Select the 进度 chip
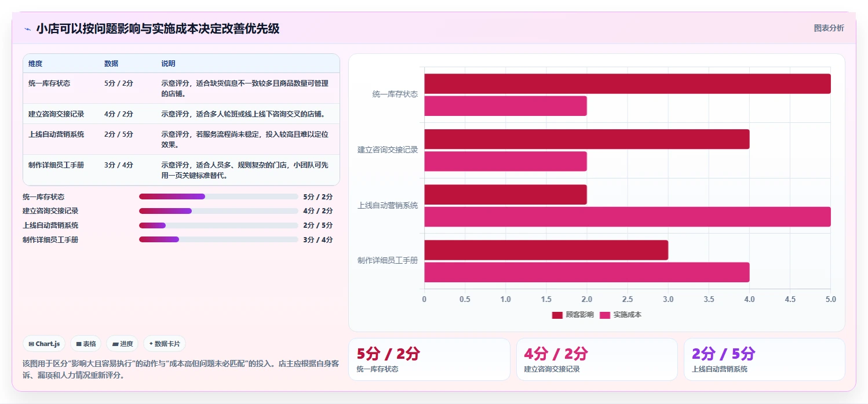This screenshot has width=868, height=404. click(122, 344)
